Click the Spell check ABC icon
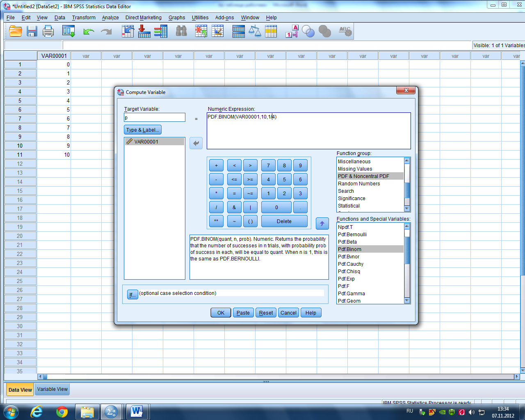Viewport: 525px width, 420px height. tap(345, 31)
